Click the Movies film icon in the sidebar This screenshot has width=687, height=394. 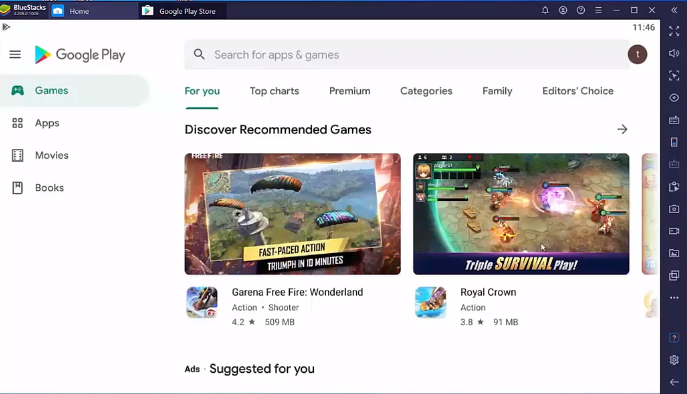[18, 155]
